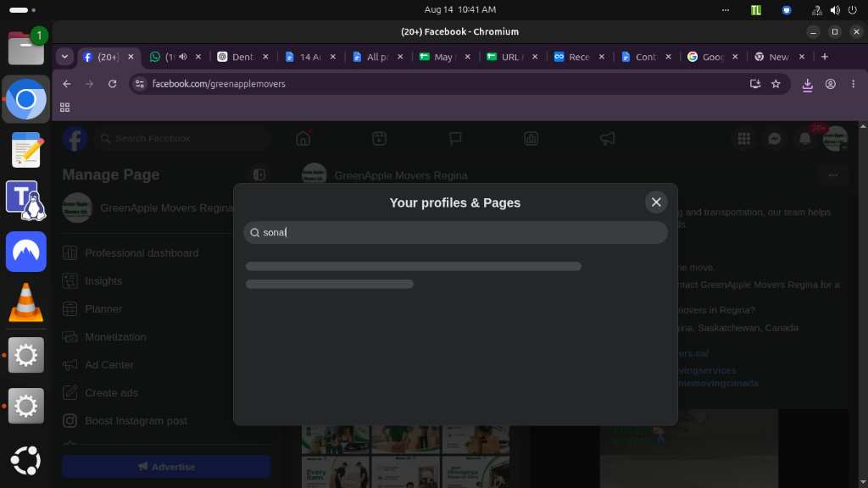Viewport: 868px width, 488px height.
Task: Reload the Facebook page
Action: coord(113,84)
